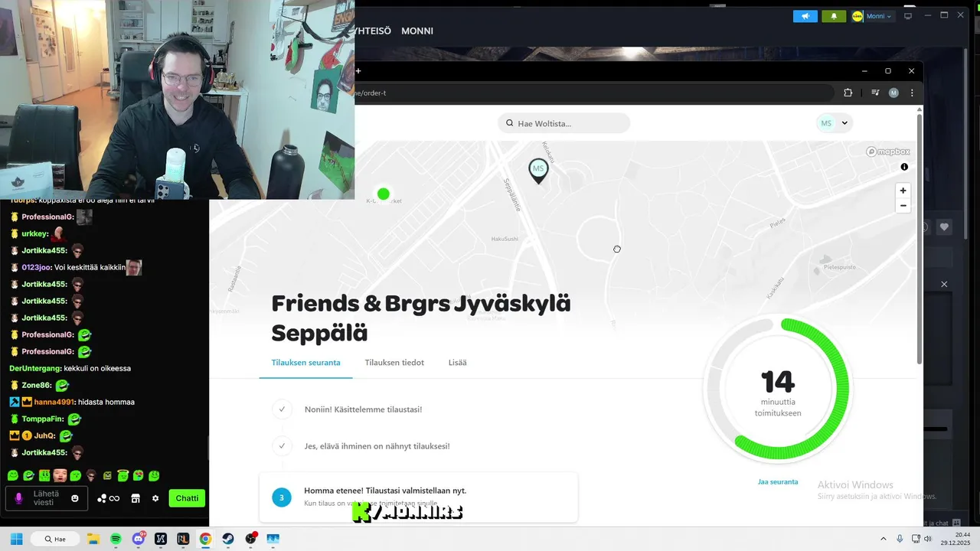This screenshot has width=980, height=551.
Task: Click the green Chatti send button
Action: click(187, 498)
